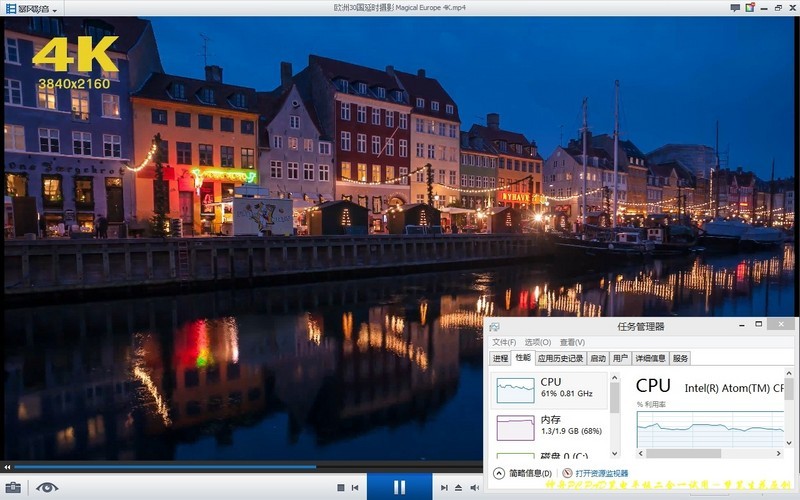Maximize the Task Manager window
Screen dimensions: 800x500
tap(759, 324)
